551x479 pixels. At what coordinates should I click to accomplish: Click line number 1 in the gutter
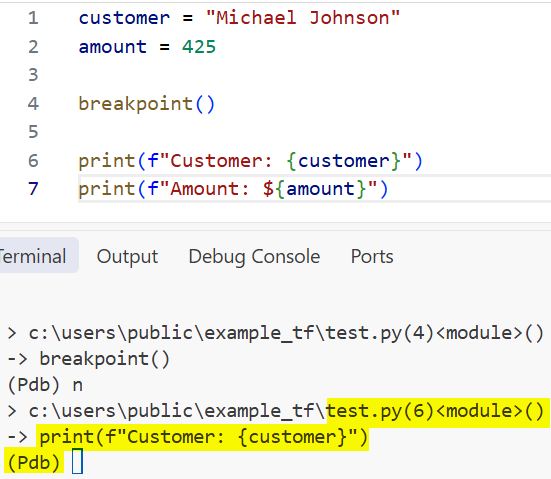(x=33, y=18)
